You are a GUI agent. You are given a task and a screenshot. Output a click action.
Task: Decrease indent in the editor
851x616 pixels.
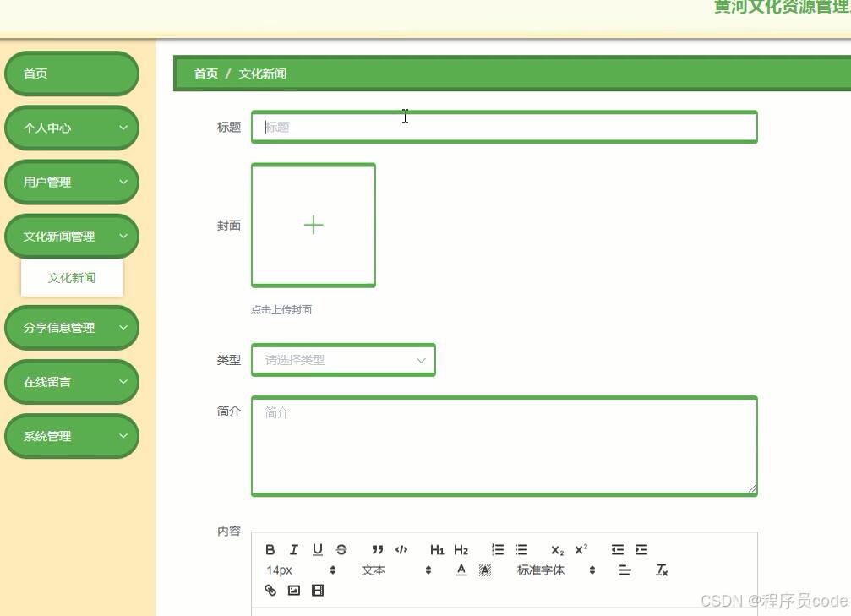(618, 550)
